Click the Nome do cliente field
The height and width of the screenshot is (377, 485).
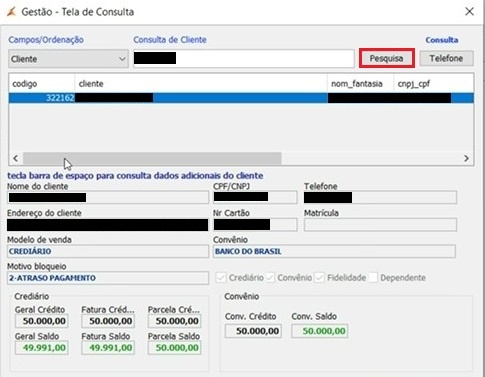click(108, 198)
